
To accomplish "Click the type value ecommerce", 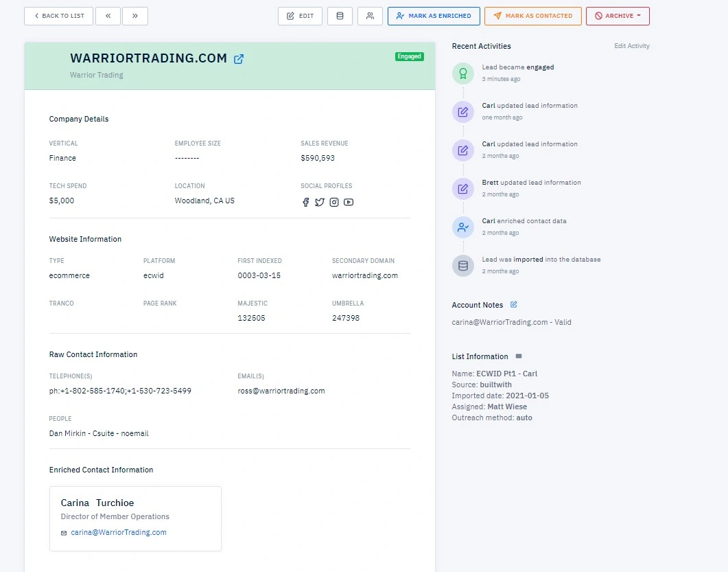I will pyautogui.click(x=69, y=275).
